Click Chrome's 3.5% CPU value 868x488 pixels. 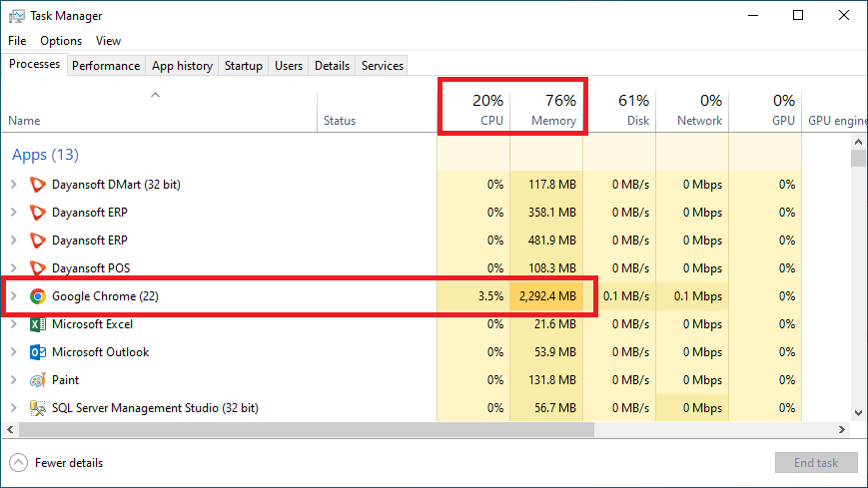(x=491, y=296)
